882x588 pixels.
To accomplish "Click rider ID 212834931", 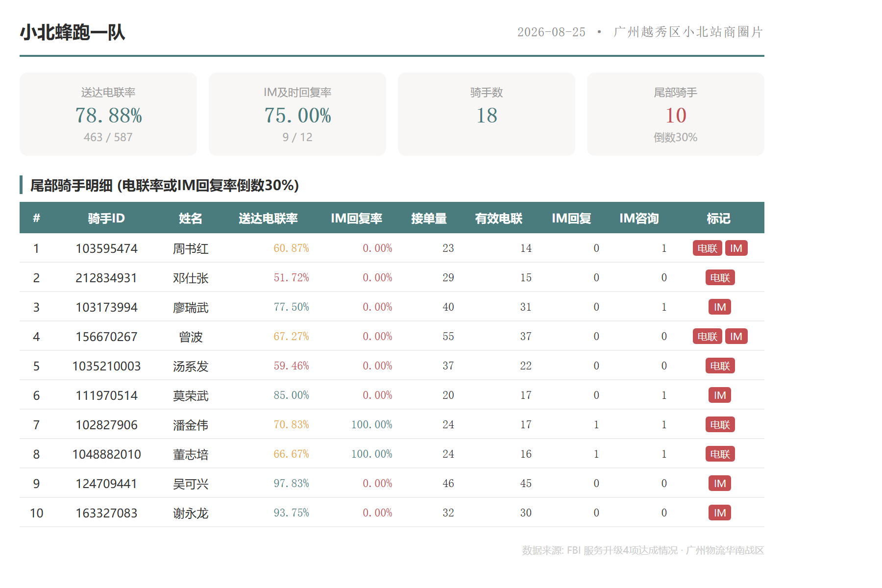I will pos(106,278).
